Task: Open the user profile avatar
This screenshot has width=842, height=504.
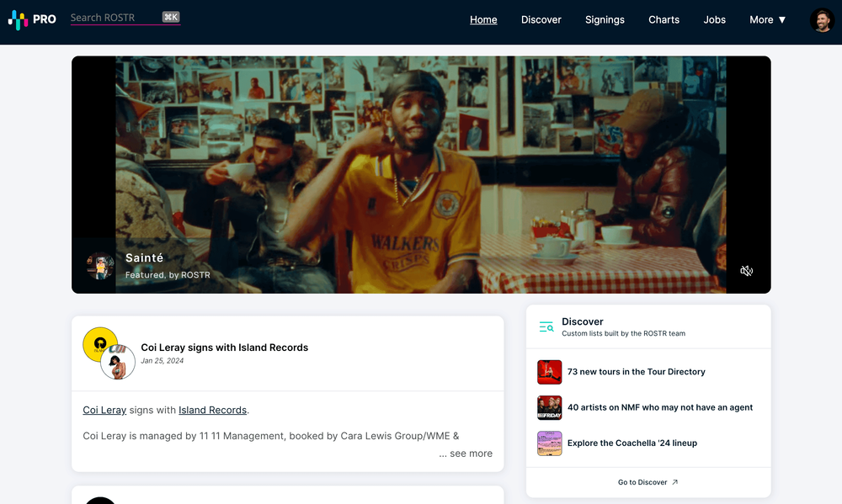Action: 822,20
